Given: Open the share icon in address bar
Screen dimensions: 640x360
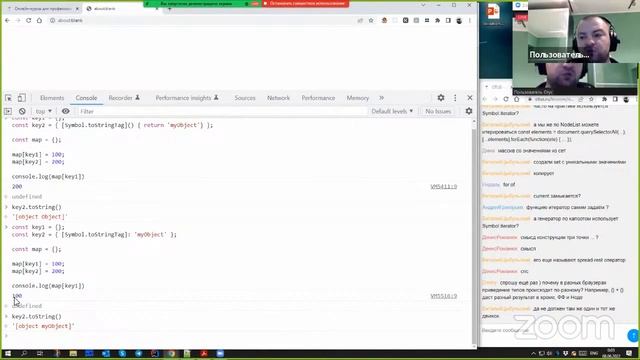Looking at the screenshot, I should 360,20.
